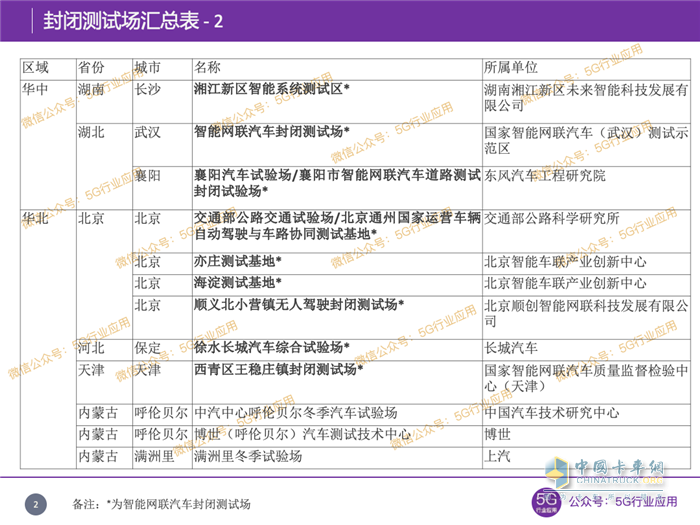Click the 华中 region cell

[48, 145]
